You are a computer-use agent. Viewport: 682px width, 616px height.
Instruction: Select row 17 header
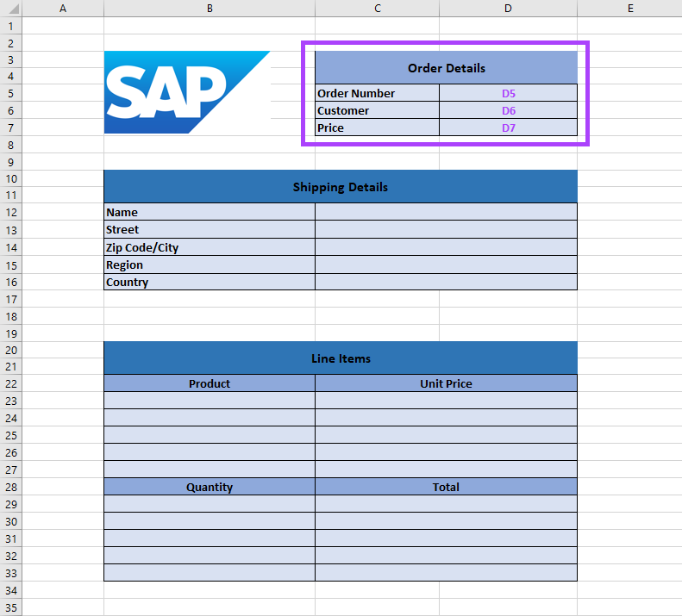pyautogui.click(x=11, y=299)
